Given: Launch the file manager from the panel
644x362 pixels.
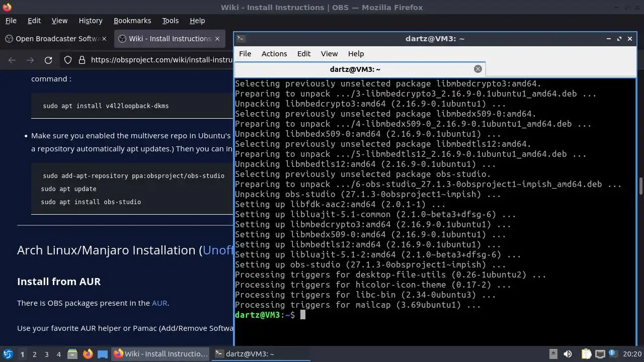Looking at the screenshot, I should pos(72,354).
